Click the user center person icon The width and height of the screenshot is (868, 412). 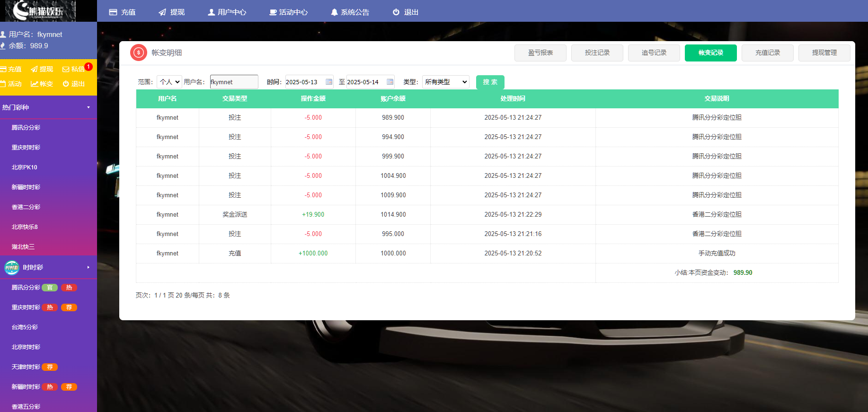tap(212, 12)
